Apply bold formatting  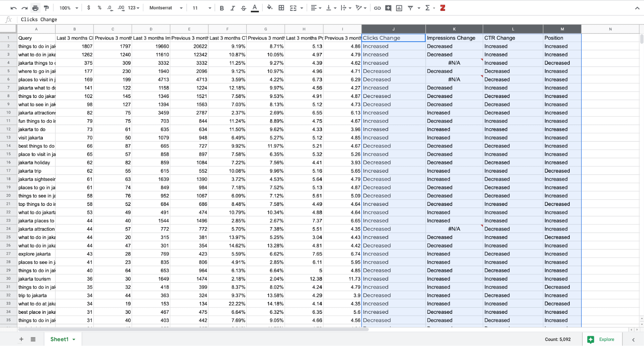(x=222, y=8)
